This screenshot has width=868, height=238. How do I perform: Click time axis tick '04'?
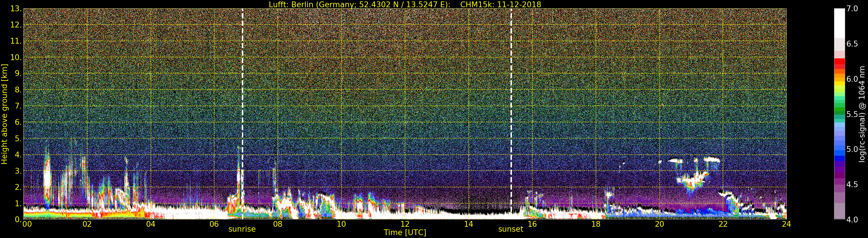[151, 224]
